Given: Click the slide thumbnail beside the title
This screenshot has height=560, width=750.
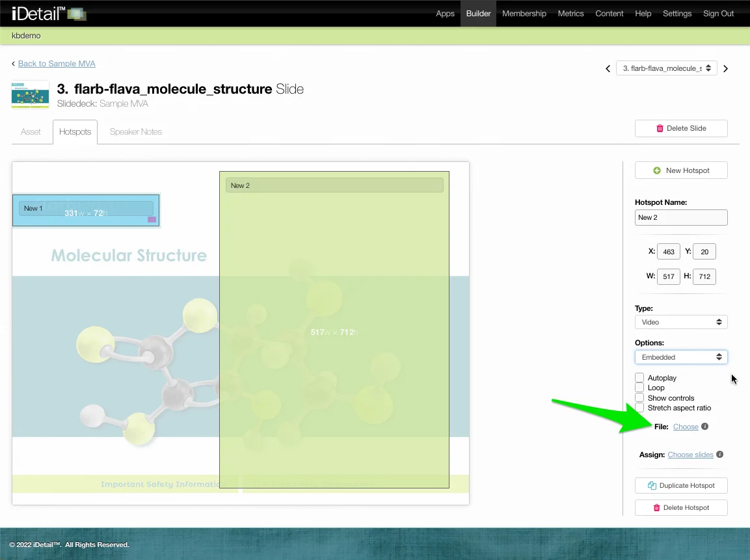Looking at the screenshot, I should pyautogui.click(x=30, y=95).
